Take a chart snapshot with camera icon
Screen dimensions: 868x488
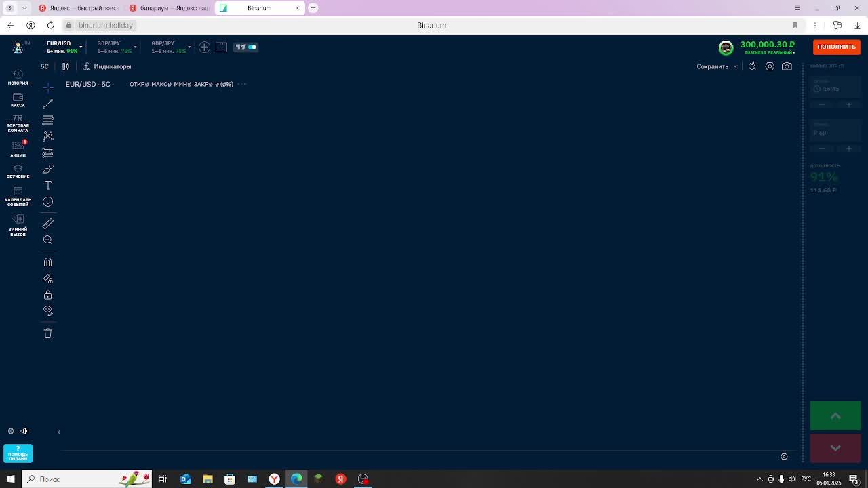click(x=787, y=66)
